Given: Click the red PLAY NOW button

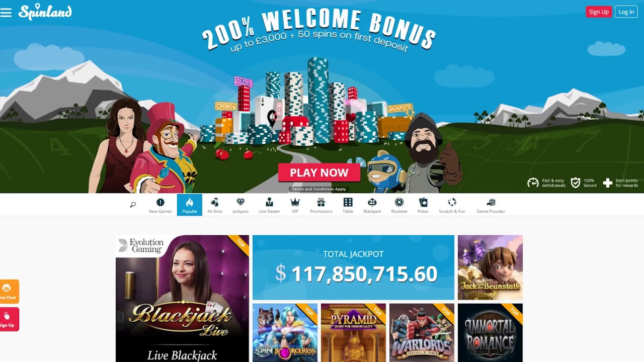Looking at the screenshot, I should click(x=319, y=172).
